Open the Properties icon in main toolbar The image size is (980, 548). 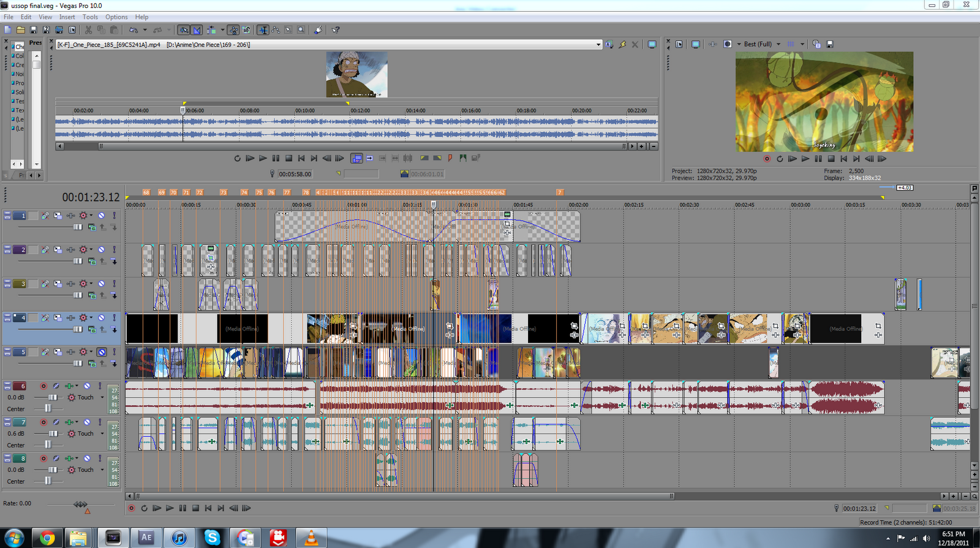[x=72, y=29]
